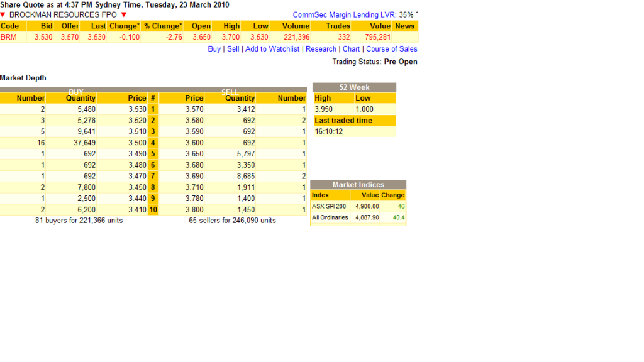
Task: Click the red down arrow after BROCKMAN RESOURCES FPO
Action: coord(124,15)
